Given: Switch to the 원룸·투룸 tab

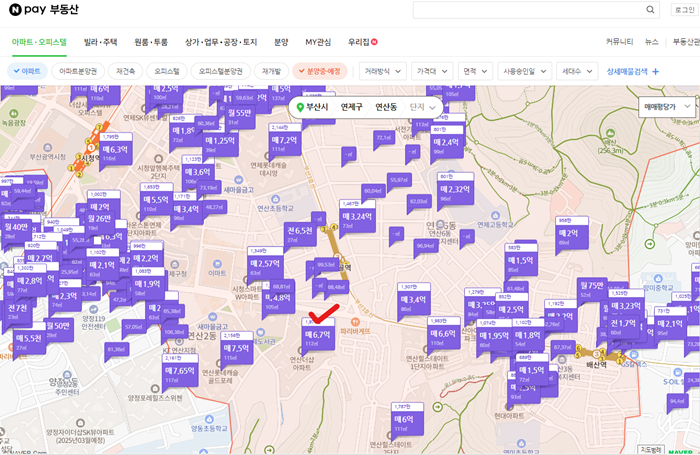Looking at the screenshot, I should (151, 42).
